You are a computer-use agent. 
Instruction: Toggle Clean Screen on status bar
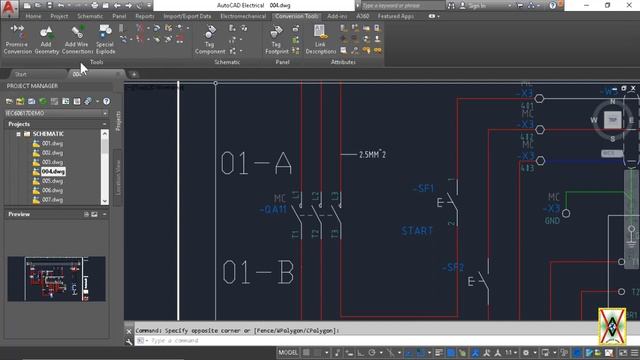[x=623, y=353]
